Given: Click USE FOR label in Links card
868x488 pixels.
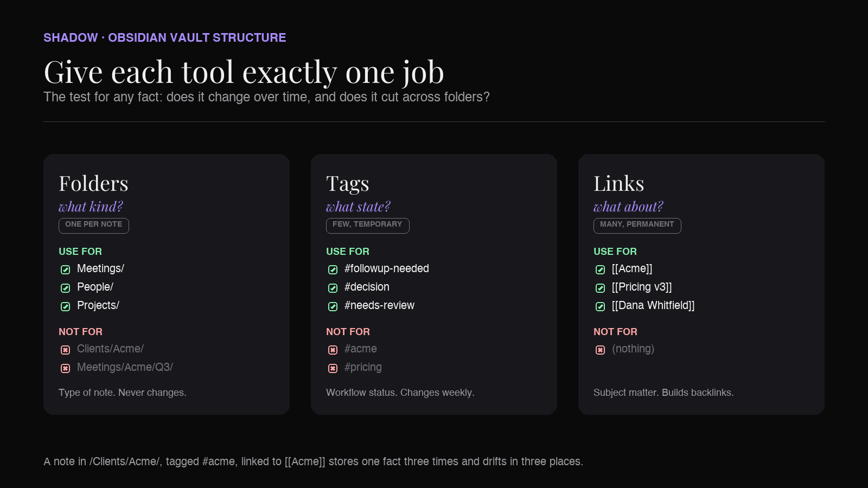Looking at the screenshot, I should [615, 252].
